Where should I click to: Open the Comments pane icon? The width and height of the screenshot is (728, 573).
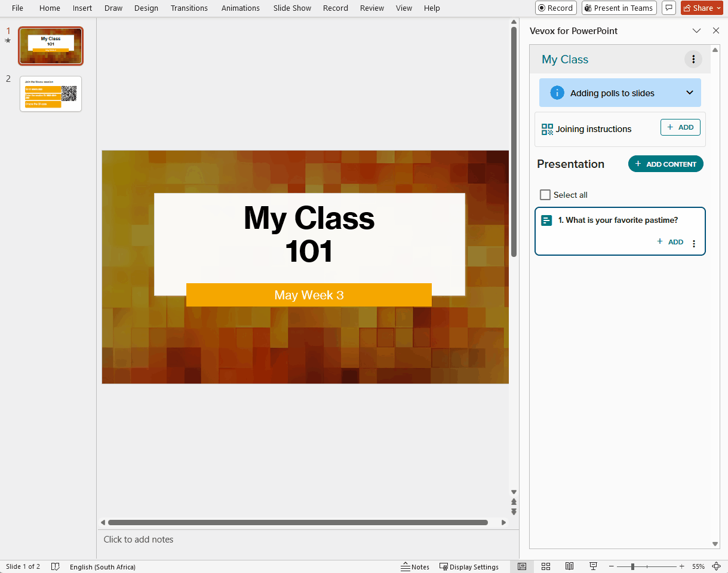pos(669,8)
